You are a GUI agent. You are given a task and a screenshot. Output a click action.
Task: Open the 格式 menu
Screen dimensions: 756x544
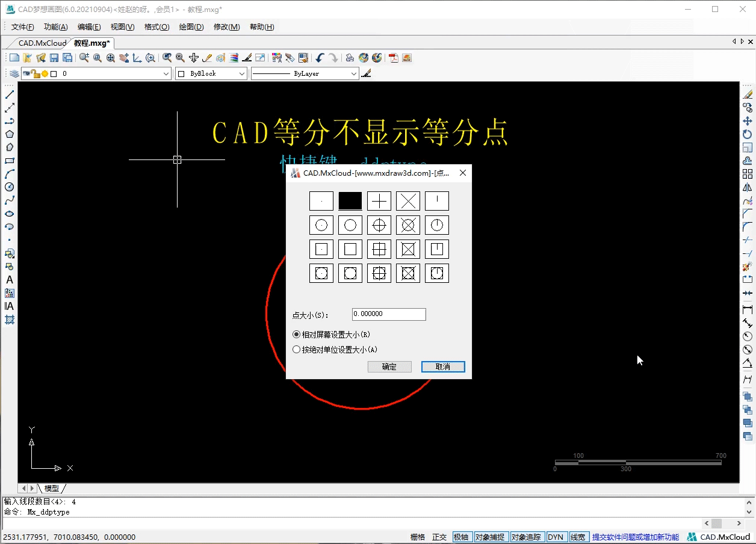pyautogui.click(x=156, y=26)
